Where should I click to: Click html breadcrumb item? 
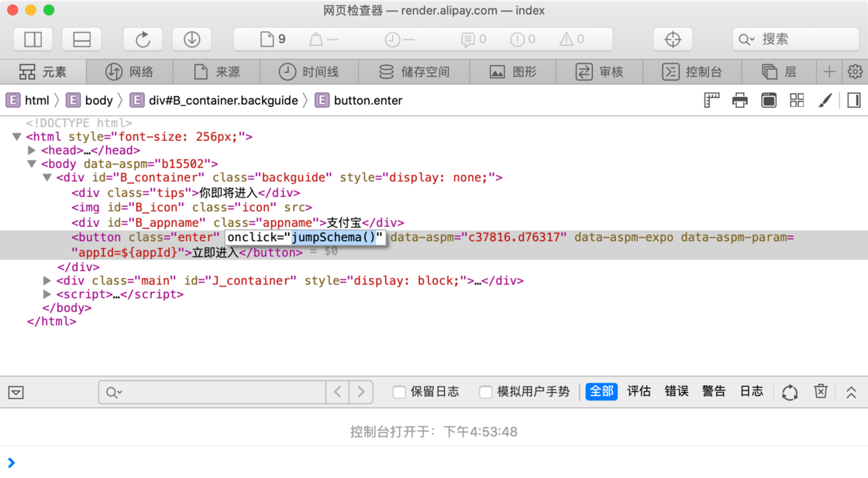click(28, 100)
